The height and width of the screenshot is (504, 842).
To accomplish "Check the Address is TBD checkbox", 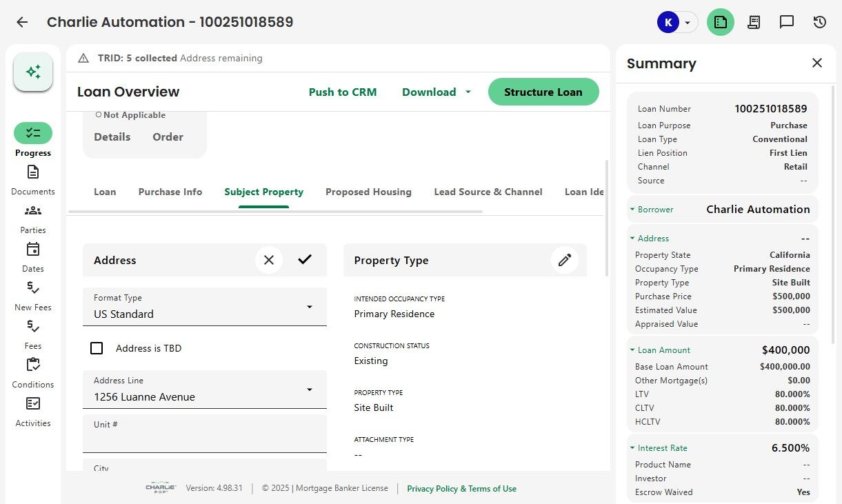I will (97, 348).
